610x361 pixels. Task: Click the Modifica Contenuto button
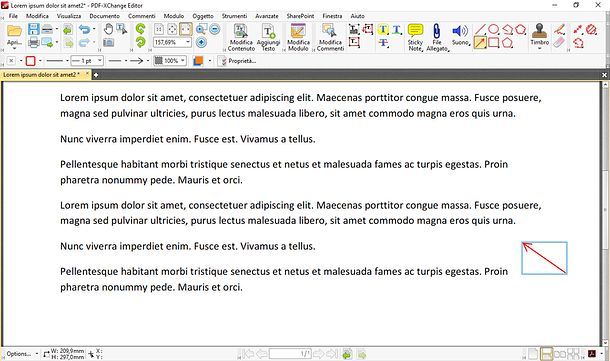pos(241,37)
